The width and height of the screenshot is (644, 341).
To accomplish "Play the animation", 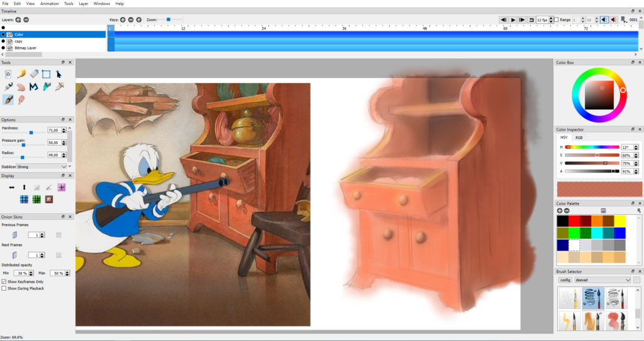I will 513,19.
